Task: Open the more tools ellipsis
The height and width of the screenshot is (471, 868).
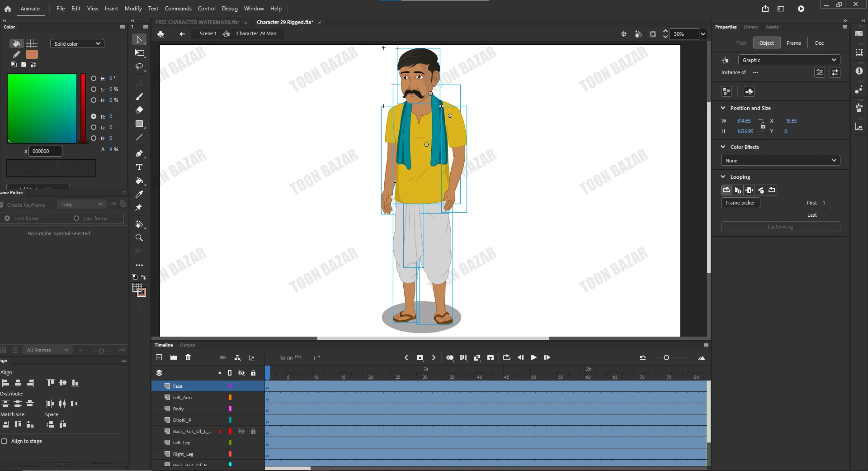Action: tap(139, 265)
